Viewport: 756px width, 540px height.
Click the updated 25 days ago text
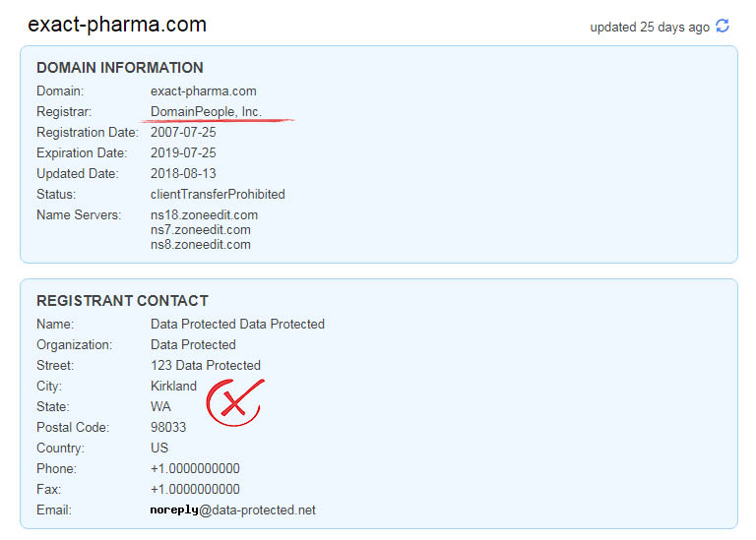tap(649, 28)
